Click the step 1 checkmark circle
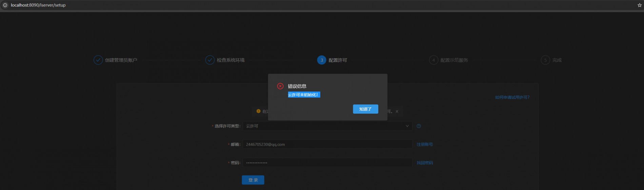Screen dimensions: 644x190 (x=98, y=60)
